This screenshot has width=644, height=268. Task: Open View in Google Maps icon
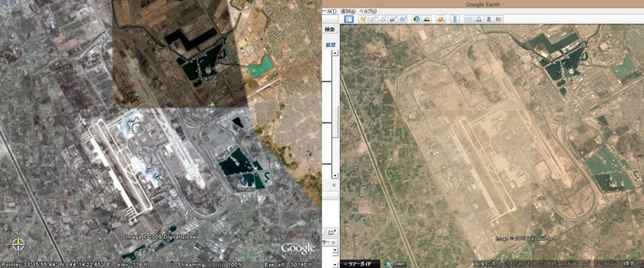tap(499, 19)
